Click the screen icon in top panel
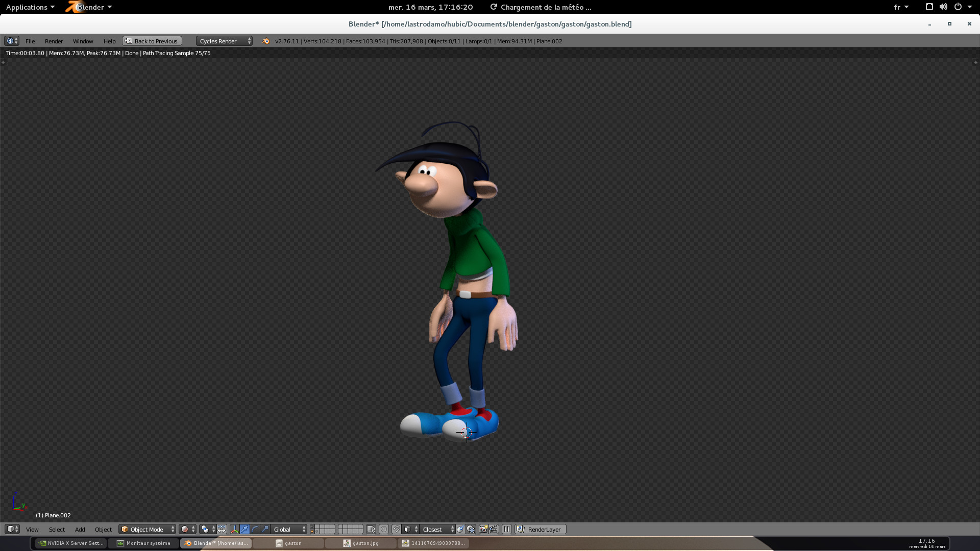The image size is (980, 551). [929, 7]
